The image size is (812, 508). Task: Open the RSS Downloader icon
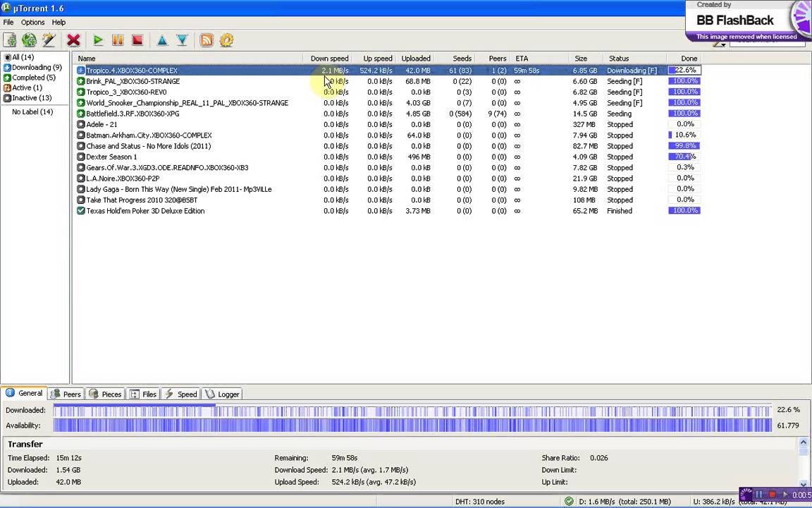(207, 40)
